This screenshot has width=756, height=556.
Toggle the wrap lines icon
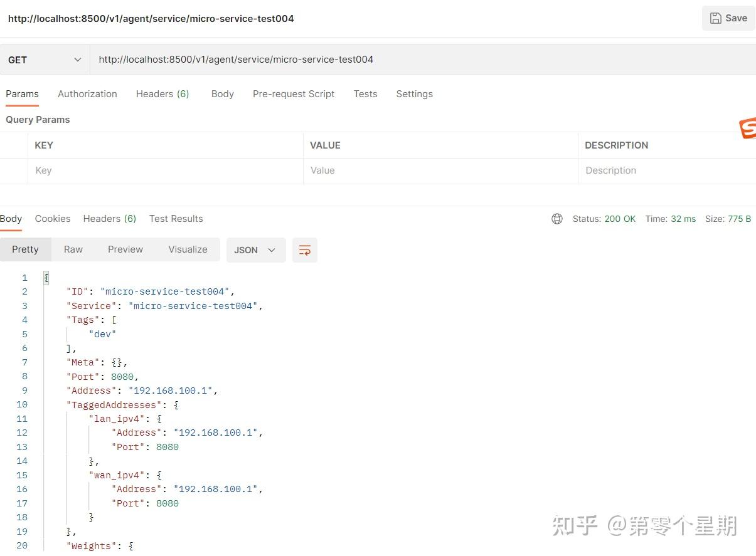click(305, 250)
